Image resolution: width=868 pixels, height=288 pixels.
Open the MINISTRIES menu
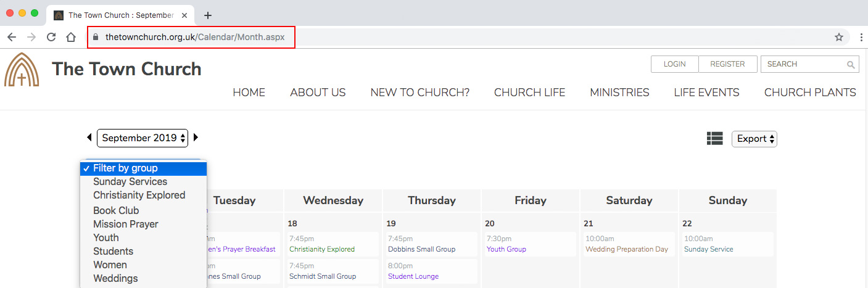619,93
